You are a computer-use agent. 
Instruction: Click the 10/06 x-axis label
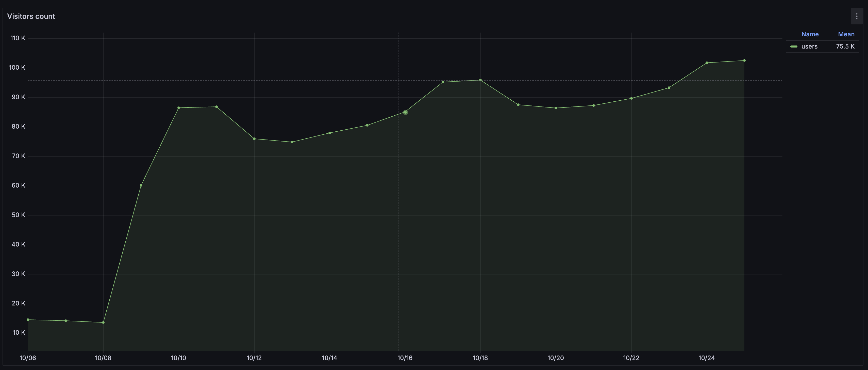click(28, 358)
